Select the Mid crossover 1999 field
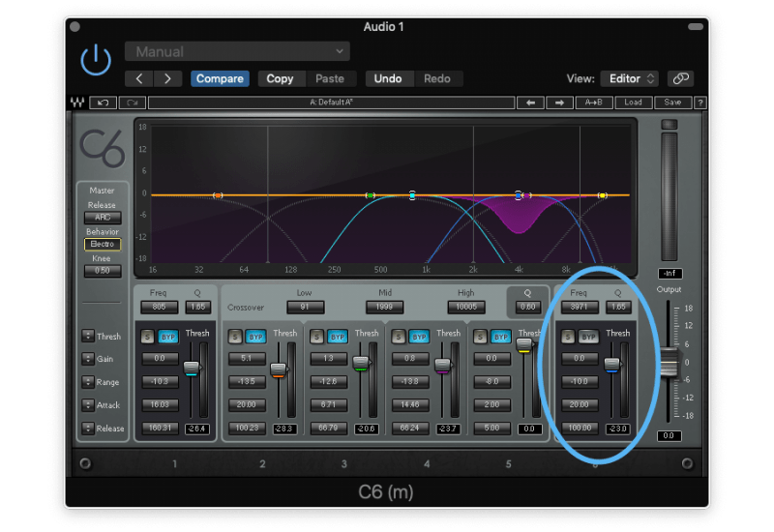Image resolution: width=774 pixels, height=532 pixels. point(384,307)
